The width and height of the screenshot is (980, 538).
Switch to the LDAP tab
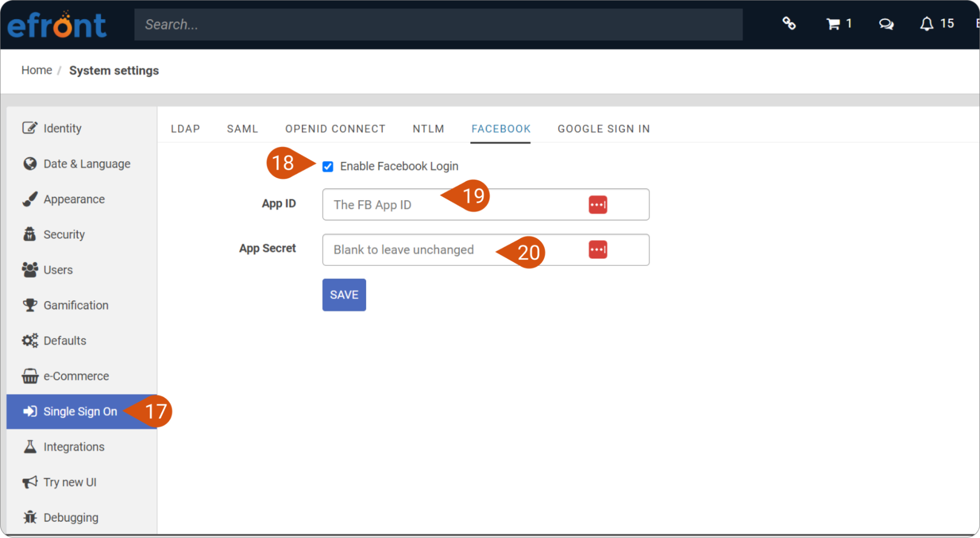click(185, 129)
